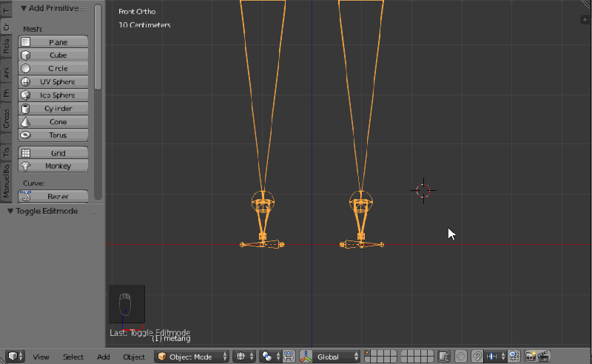Image resolution: width=592 pixels, height=364 pixels.
Task: Select the first layer of second layer block
Action: (x=404, y=354)
